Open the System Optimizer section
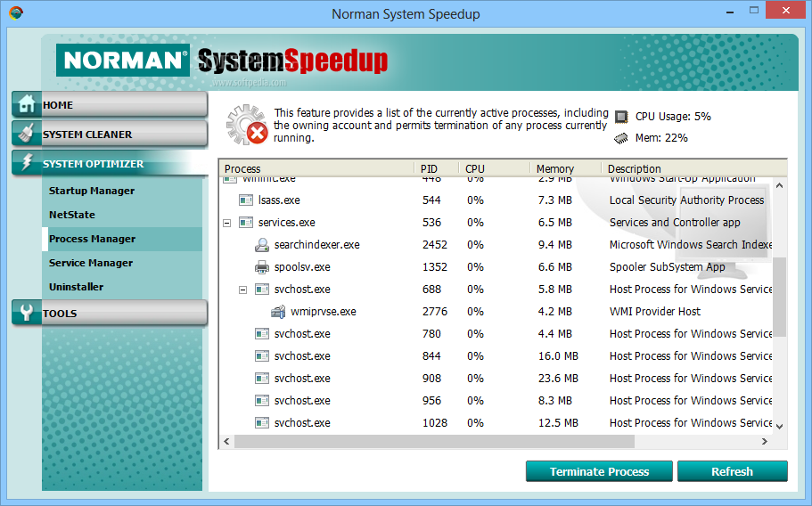The width and height of the screenshot is (812, 506). [x=110, y=164]
